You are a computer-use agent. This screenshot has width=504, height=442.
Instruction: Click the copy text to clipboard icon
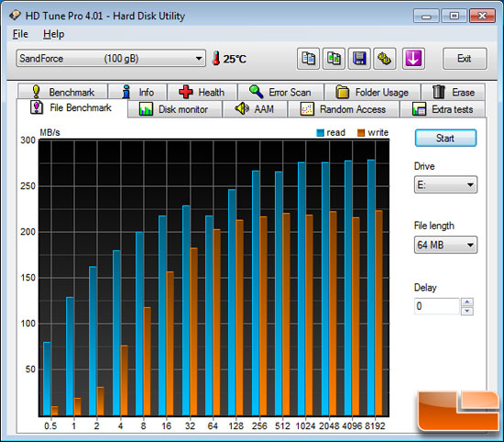308,59
